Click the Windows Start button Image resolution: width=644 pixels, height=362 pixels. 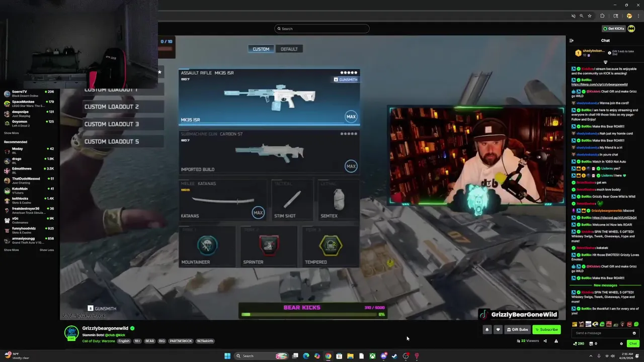227,356
